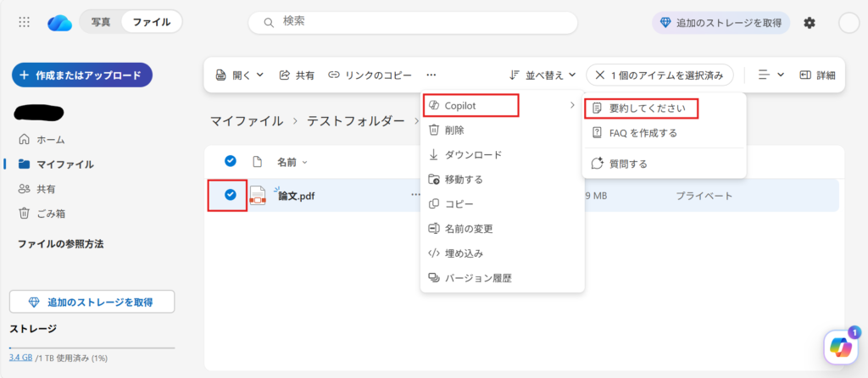
Task: Open toolbar more options ellipsis
Action: coord(431,75)
